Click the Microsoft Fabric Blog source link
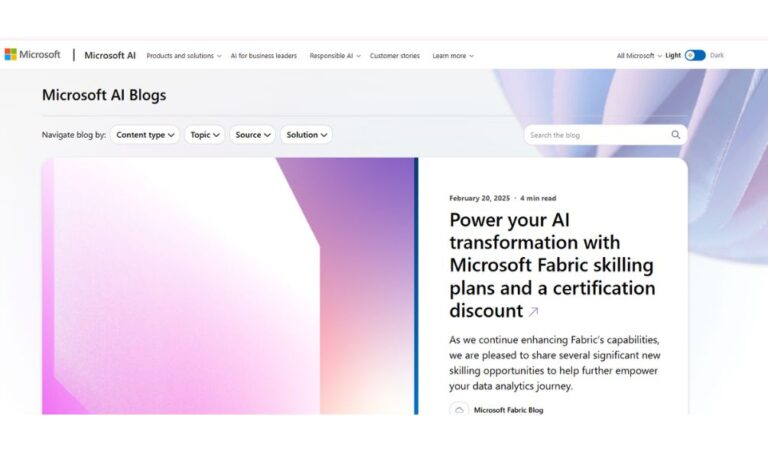 tap(508, 410)
